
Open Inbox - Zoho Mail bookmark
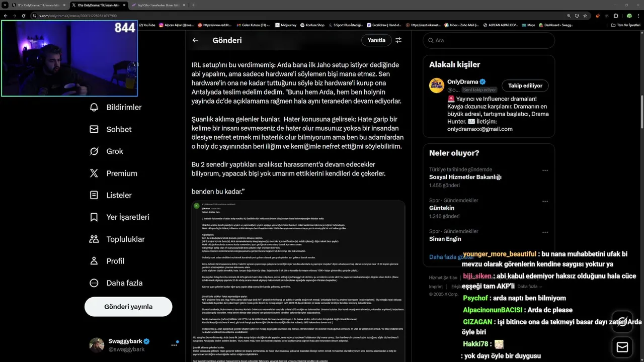tap(461, 25)
